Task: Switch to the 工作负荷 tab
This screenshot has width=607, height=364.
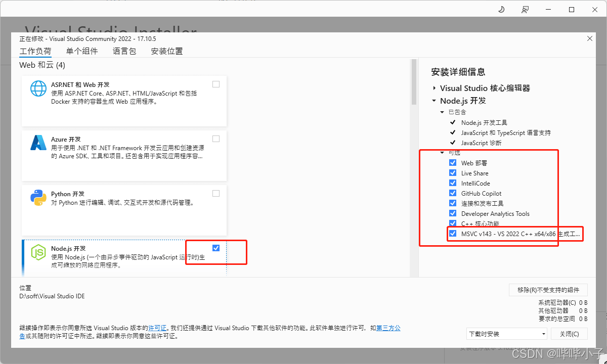Action: tap(35, 51)
